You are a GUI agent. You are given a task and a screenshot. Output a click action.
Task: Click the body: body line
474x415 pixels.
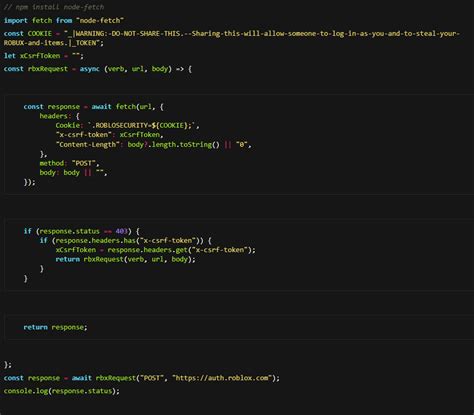click(x=73, y=173)
